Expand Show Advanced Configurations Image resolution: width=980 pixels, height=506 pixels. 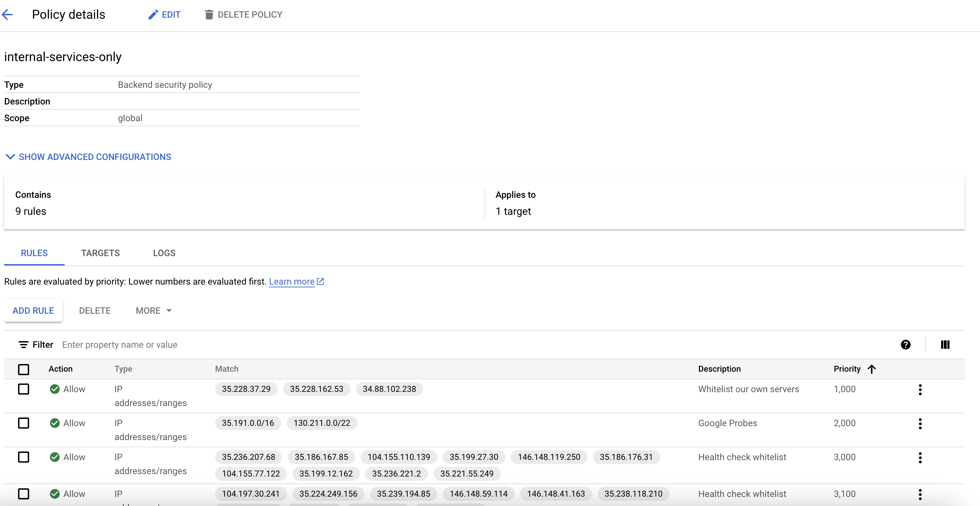pyautogui.click(x=88, y=157)
